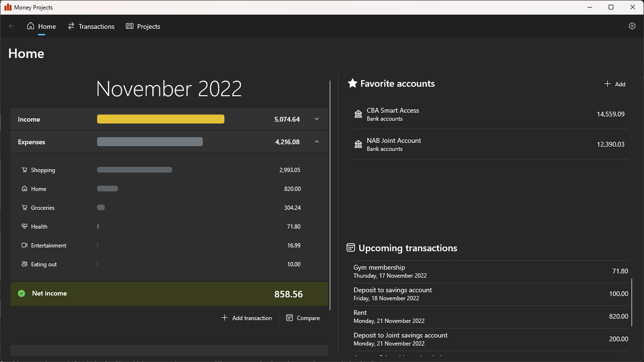Collapse the Expenses section chevron
The height and width of the screenshot is (362, 644).
(317, 142)
